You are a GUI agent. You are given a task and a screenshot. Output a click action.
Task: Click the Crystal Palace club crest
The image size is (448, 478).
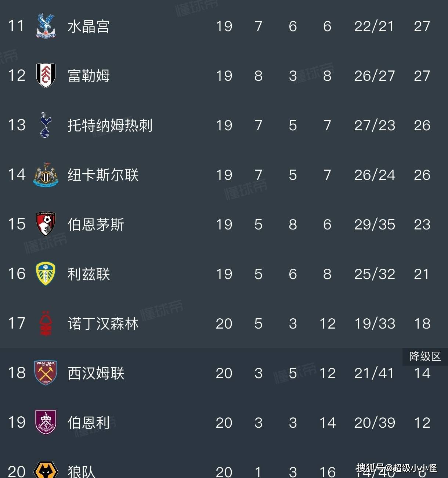(x=46, y=26)
